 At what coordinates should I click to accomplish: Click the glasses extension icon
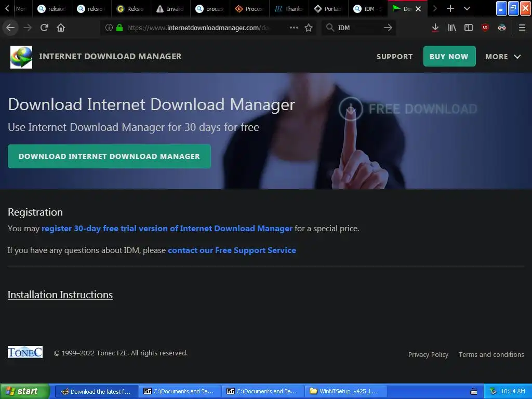[x=502, y=28]
